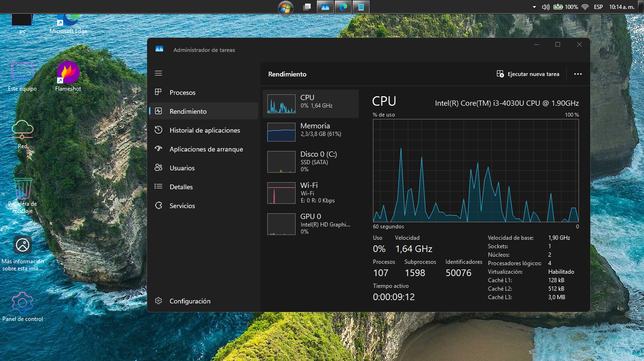The image size is (644, 361).
Task: Open the Procesos section
Action: tap(182, 92)
